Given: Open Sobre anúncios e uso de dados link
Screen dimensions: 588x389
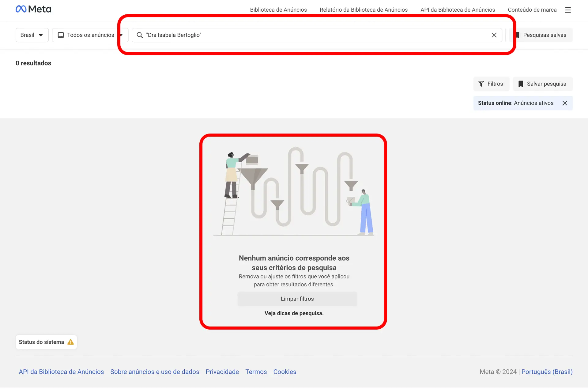Looking at the screenshot, I should 155,372.
